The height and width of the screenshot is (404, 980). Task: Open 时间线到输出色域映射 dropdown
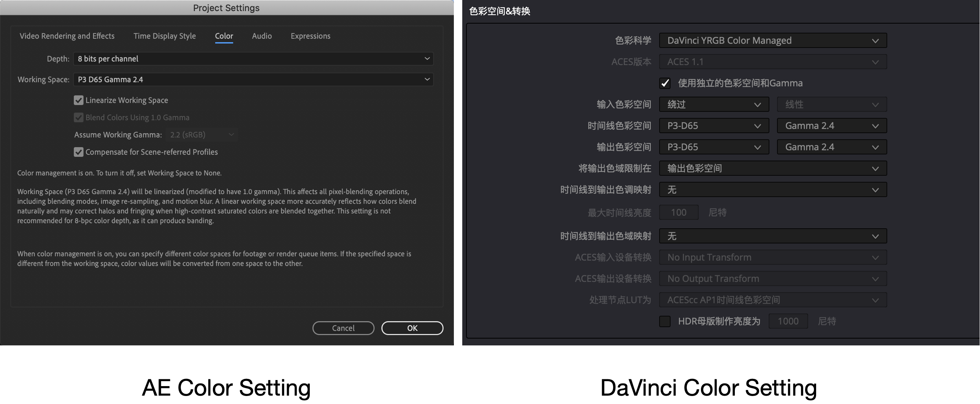tap(773, 236)
